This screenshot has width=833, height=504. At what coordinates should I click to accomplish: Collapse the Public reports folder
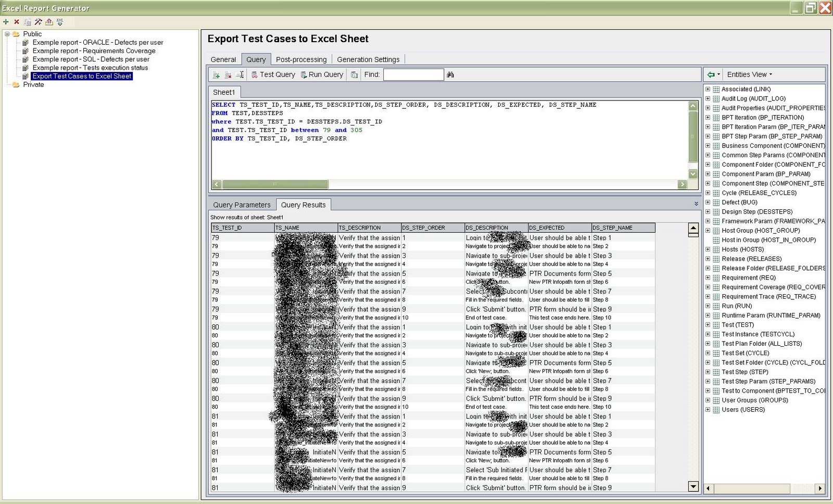click(6, 34)
